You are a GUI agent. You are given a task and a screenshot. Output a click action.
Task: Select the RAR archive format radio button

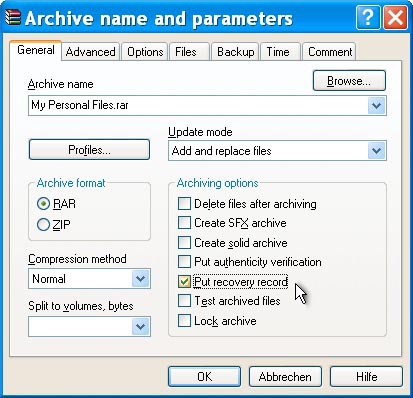click(43, 204)
